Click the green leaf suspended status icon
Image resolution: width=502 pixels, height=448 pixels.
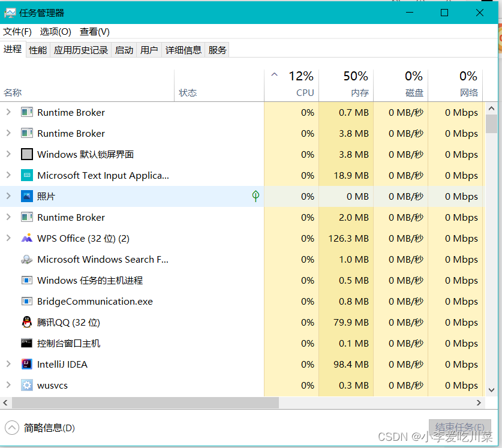coord(255,196)
